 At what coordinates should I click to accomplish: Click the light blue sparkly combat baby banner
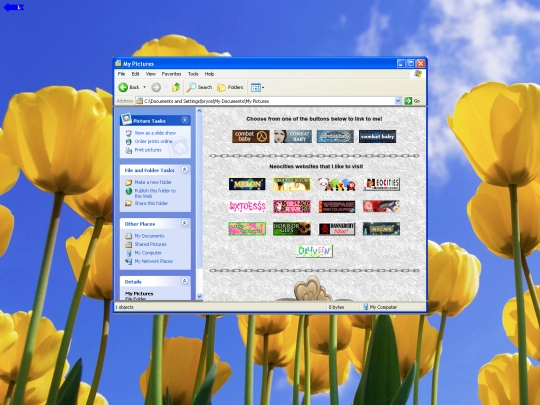coord(335,136)
